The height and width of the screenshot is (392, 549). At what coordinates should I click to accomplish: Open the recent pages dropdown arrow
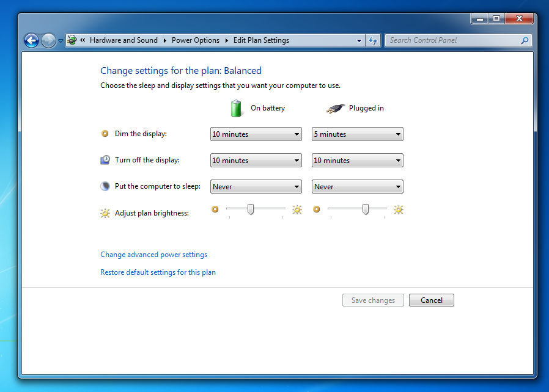coord(61,40)
